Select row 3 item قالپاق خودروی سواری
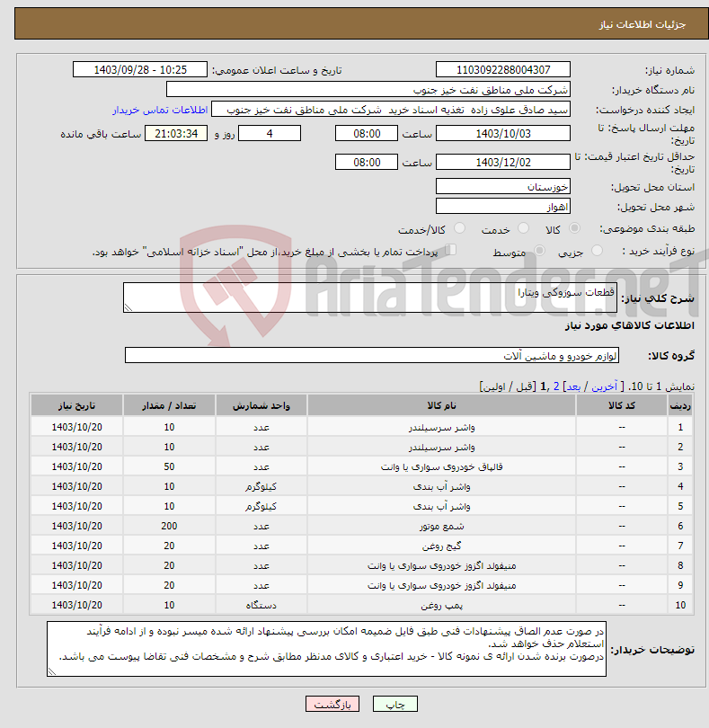 [x=441, y=466]
